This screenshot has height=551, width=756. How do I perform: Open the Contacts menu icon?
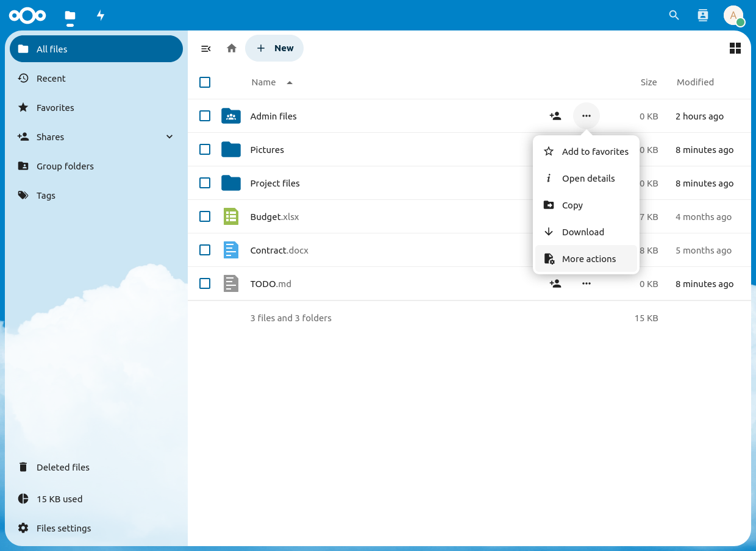point(703,15)
